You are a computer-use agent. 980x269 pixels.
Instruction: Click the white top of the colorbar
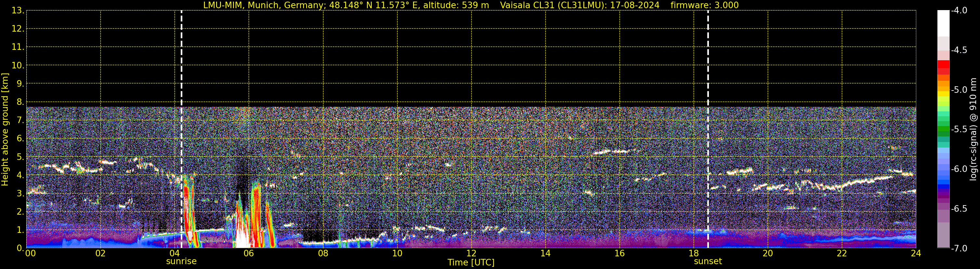pyautogui.click(x=943, y=23)
